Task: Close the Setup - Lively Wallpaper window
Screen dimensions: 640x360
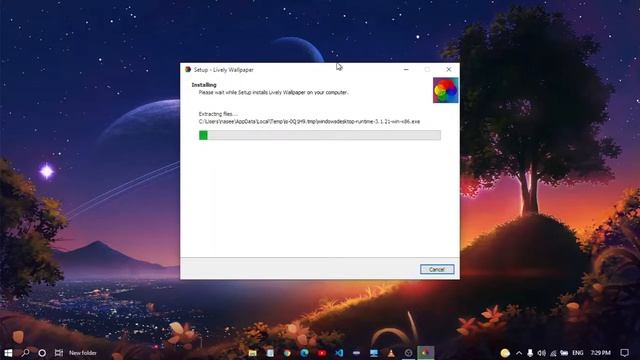Action: click(449, 69)
